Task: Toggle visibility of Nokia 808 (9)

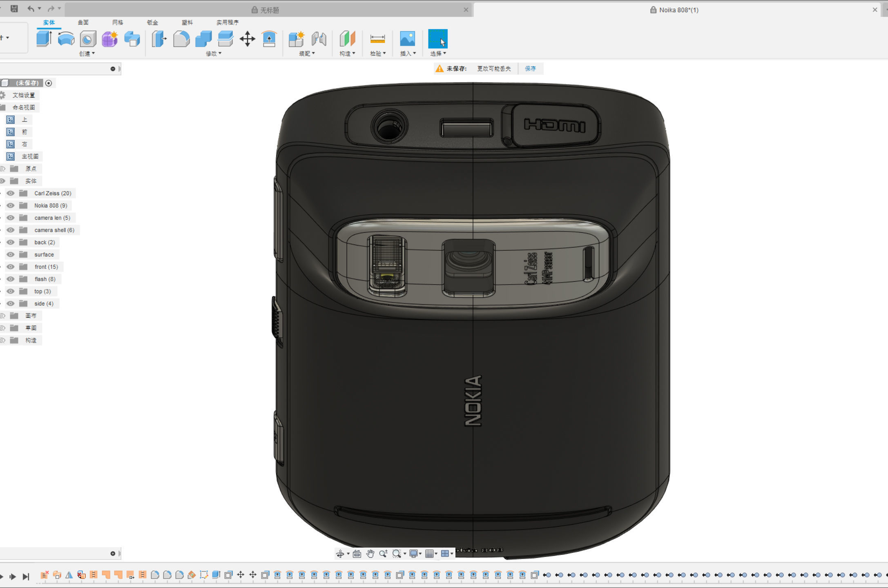Action: point(11,205)
